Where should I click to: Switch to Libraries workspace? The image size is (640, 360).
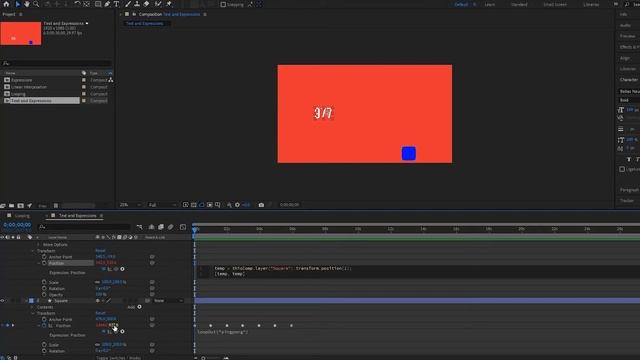tap(591, 4)
